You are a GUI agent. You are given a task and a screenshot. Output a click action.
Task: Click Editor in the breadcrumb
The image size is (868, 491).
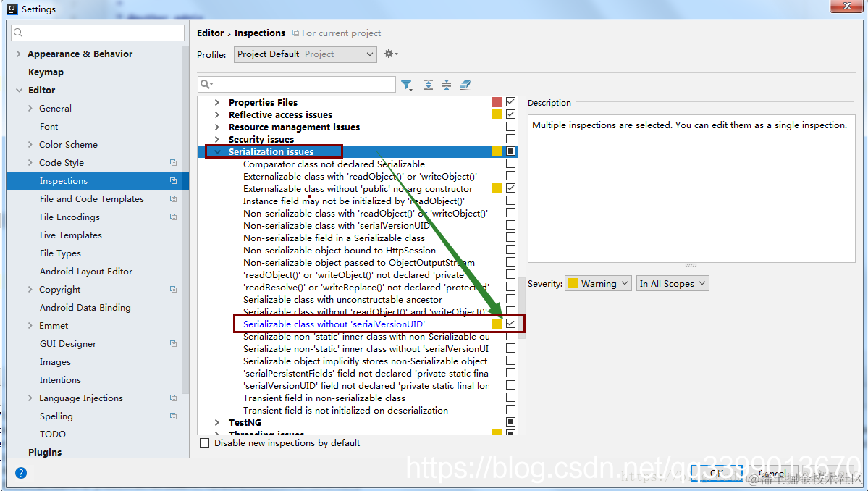[211, 33]
